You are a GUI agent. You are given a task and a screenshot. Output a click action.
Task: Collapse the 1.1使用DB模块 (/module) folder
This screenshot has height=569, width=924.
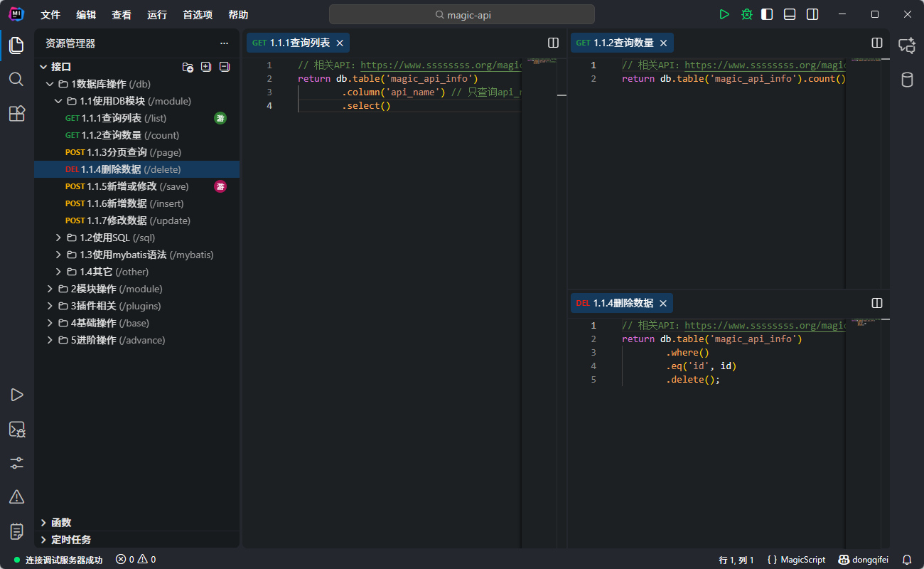point(59,101)
